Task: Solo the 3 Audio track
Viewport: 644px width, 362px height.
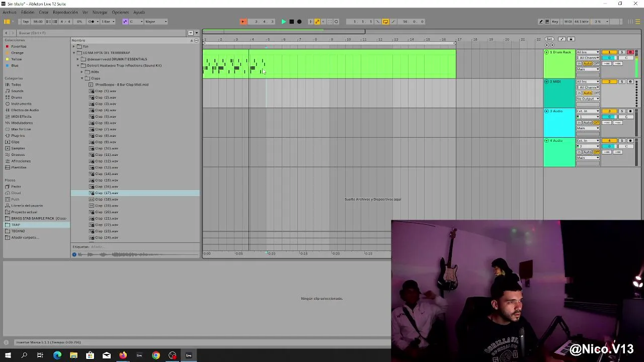Action: 621,111
